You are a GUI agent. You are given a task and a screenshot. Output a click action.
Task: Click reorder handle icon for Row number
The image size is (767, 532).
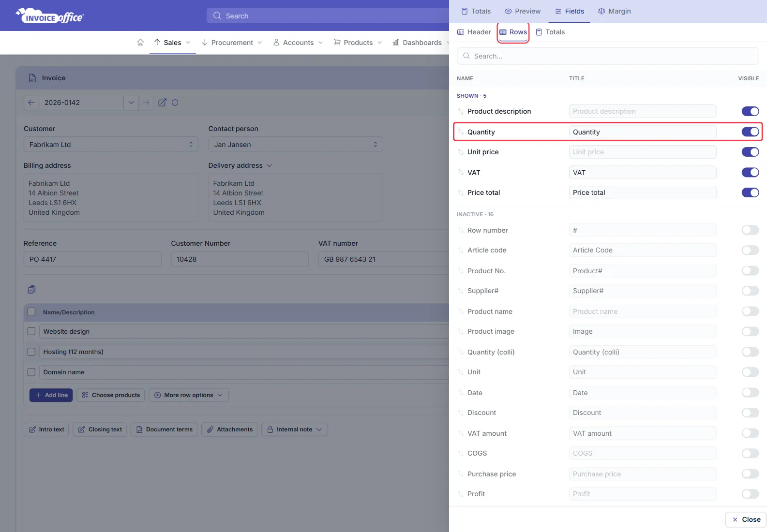tap(461, 230)
